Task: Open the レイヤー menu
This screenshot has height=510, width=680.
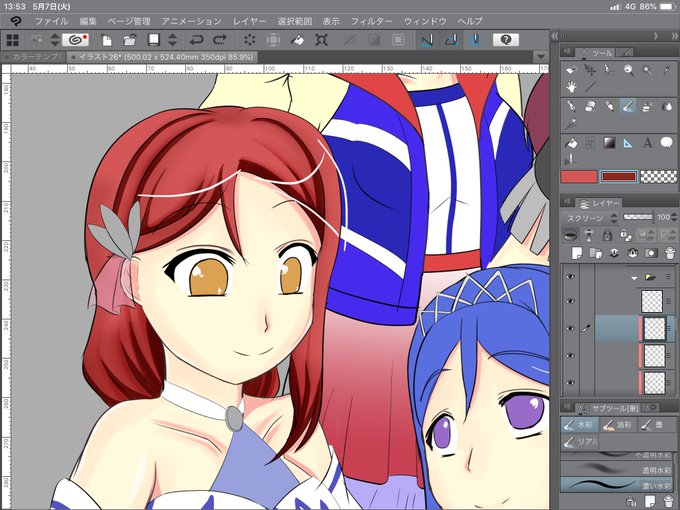Action: point(249,21)
